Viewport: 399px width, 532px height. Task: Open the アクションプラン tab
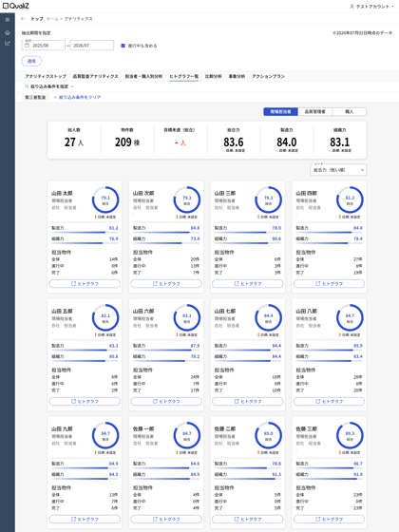pos(268,76)
